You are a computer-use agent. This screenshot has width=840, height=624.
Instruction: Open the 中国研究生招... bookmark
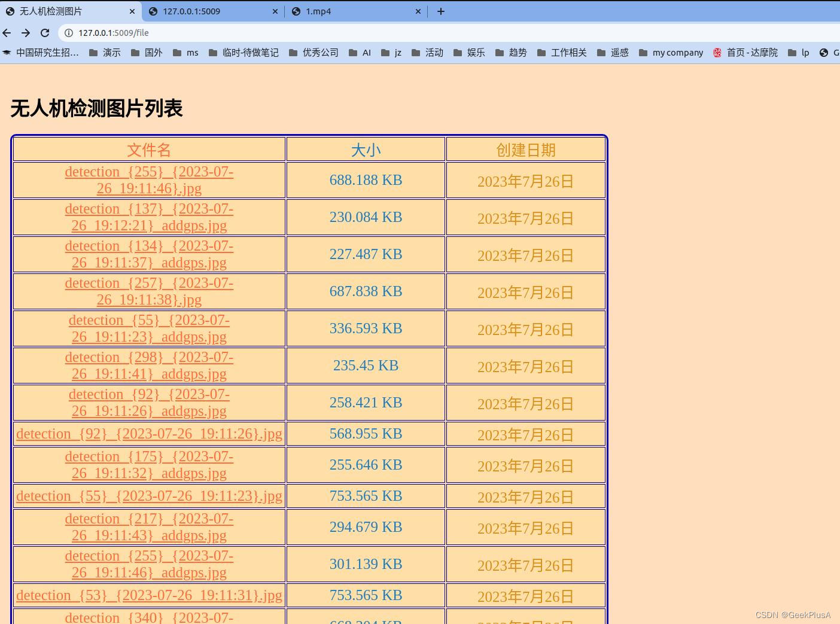pos(40,53)
